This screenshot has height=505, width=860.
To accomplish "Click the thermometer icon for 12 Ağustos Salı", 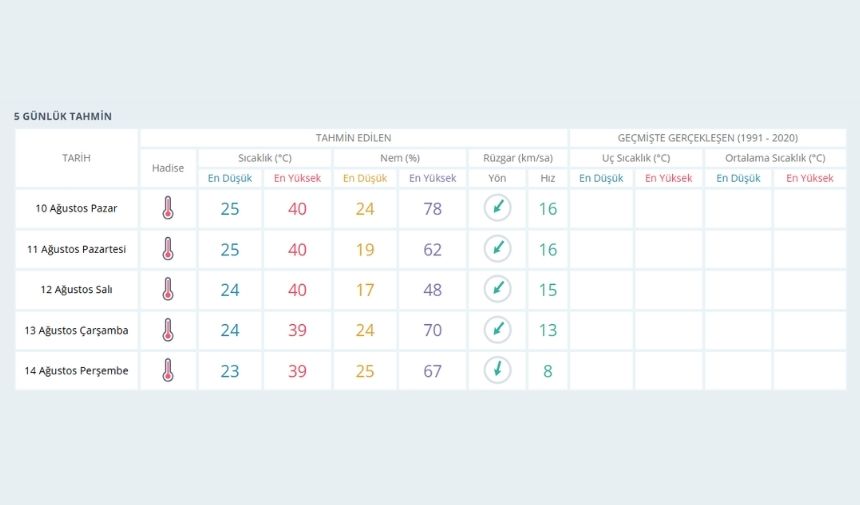I will pyautogui.click(x=168, y=290).
